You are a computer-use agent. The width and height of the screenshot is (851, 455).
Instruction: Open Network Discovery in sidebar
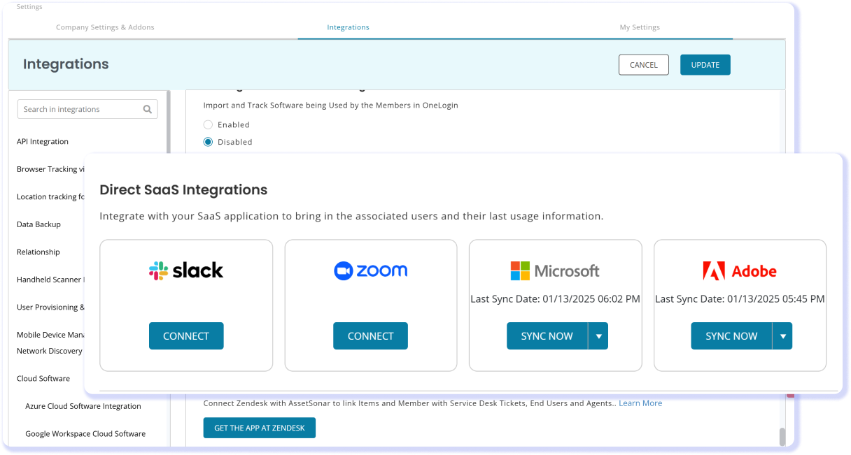pos(49,351)
